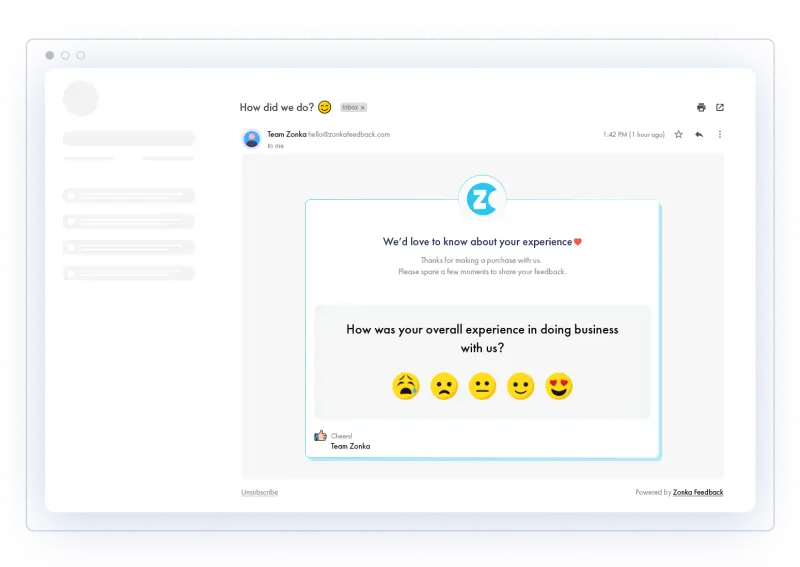The image size is (800, 567).
Task: Click the overall experience question text
Action: [x=482, y=338]
